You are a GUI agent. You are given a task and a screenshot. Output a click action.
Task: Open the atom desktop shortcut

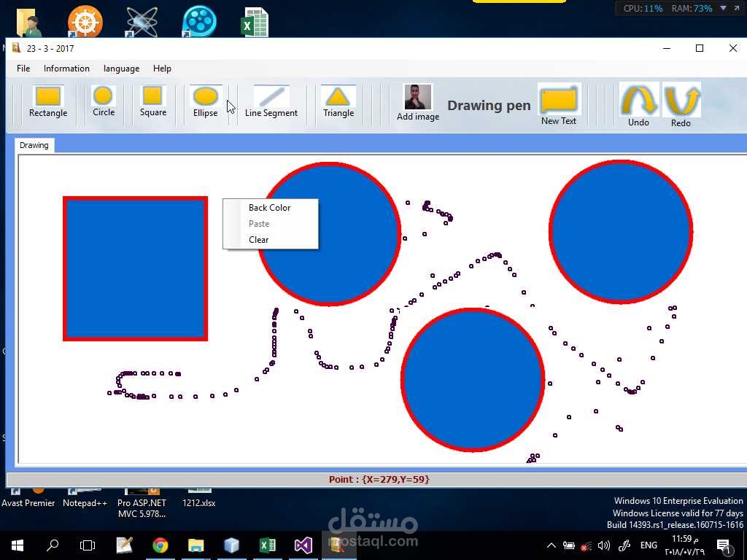142,21
